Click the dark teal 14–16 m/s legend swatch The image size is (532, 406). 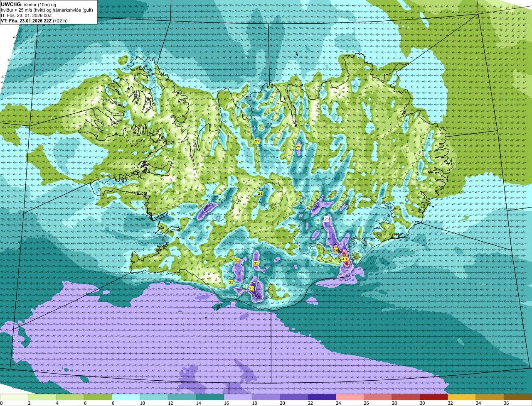pos(210,397)
